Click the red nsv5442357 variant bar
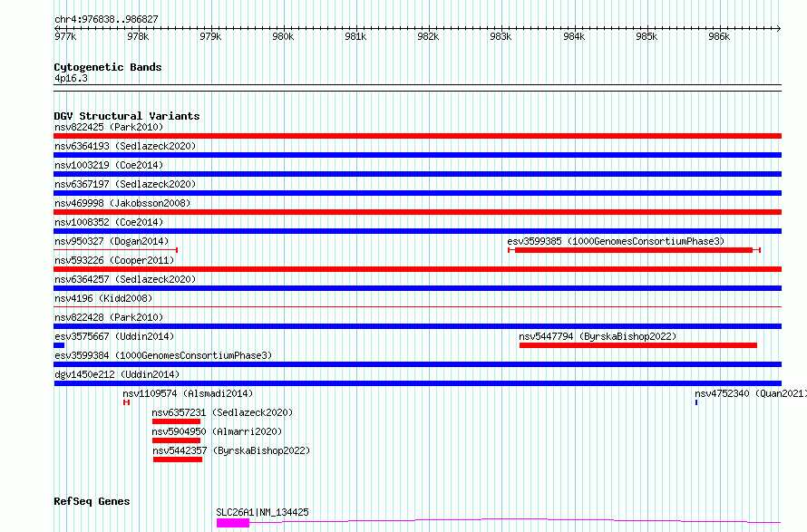The height and width of the screenshot is (532, 807). pyautogui.click(x=178, y=459)
